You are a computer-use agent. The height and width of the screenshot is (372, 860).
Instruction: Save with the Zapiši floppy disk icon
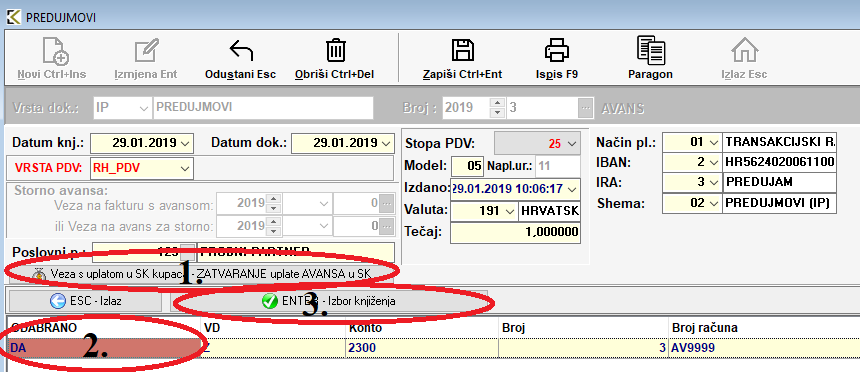click(462, 51)
